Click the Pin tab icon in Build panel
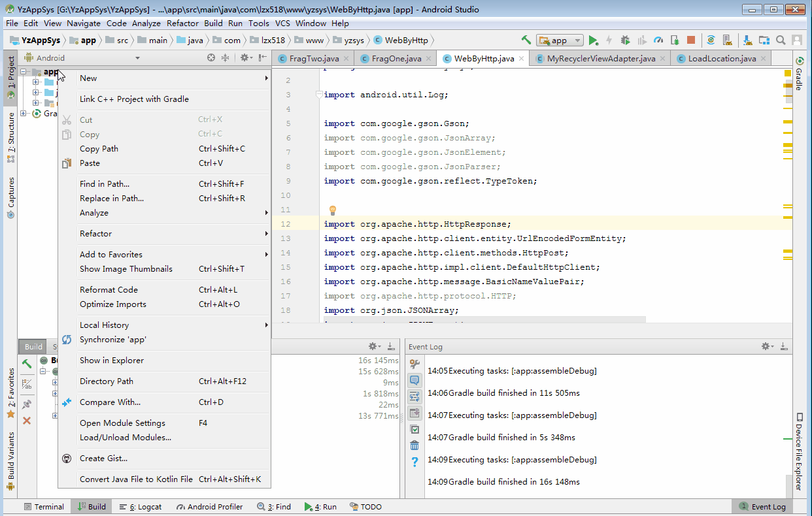 pyautogui.click(x=27, y=404)
